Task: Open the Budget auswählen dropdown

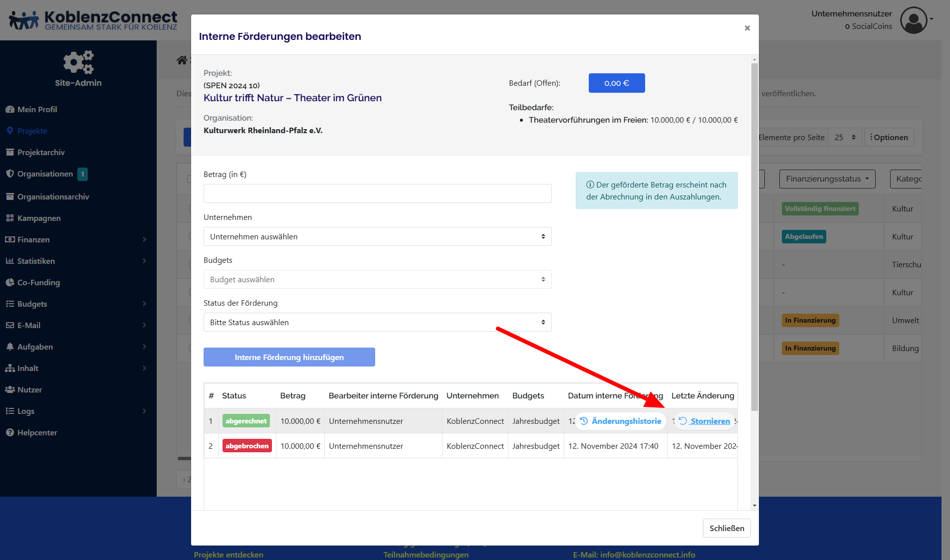Action: (377, 279)
